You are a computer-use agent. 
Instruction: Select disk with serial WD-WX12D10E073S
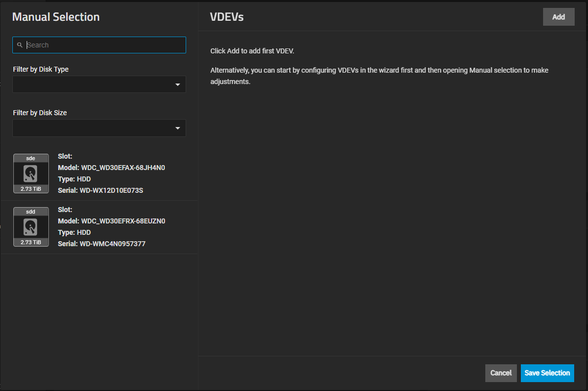[x=111, y=190]
